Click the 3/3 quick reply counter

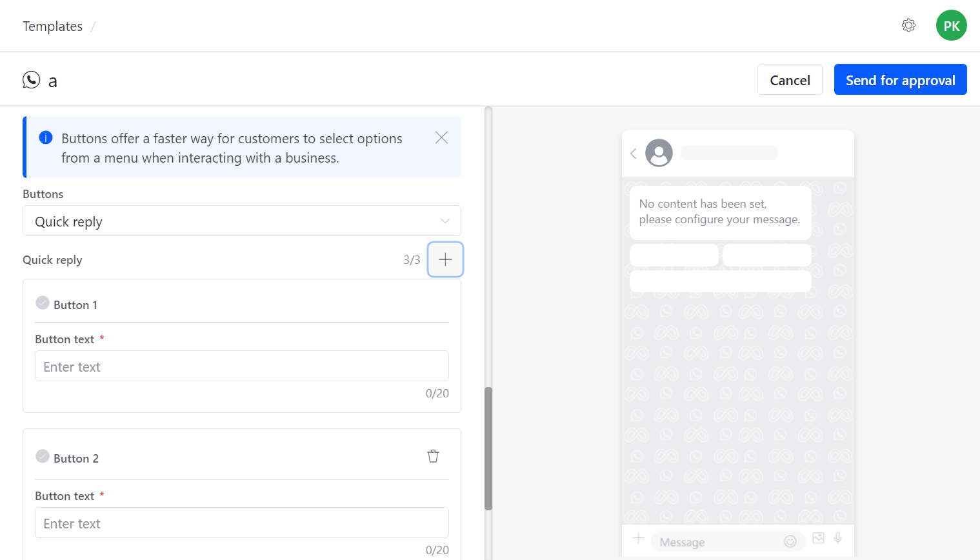[x=412, y=260]
